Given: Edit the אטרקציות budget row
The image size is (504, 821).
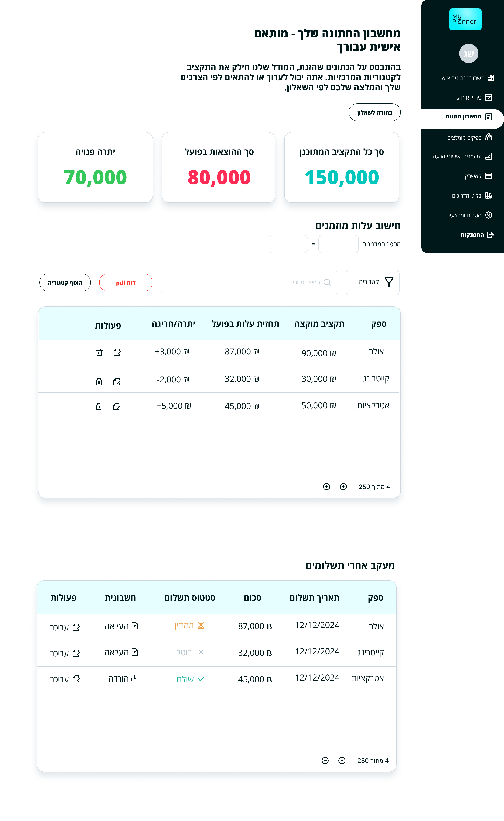Looking at the screenshot, I should pyautogui.click(x=116, y=406).
